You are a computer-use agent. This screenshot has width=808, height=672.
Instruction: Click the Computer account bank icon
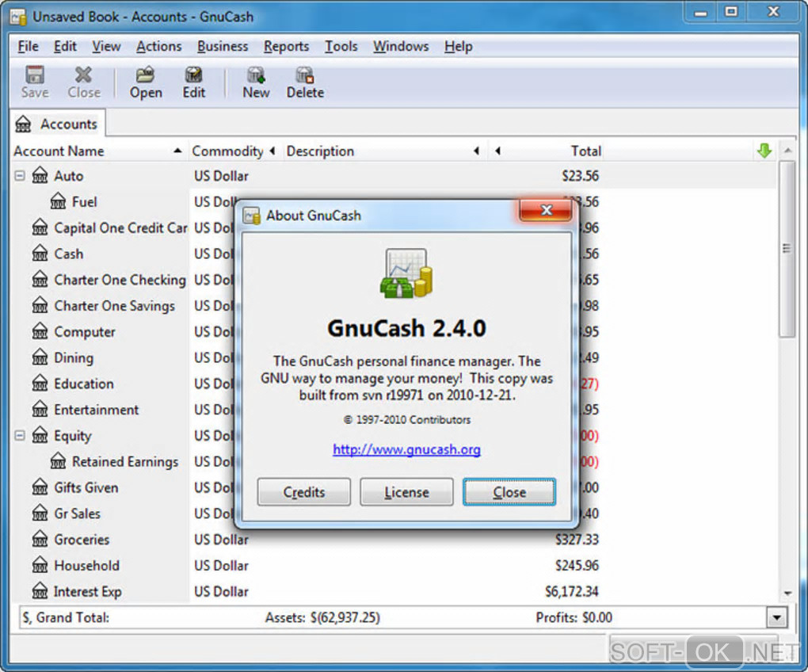coord(40,331)
